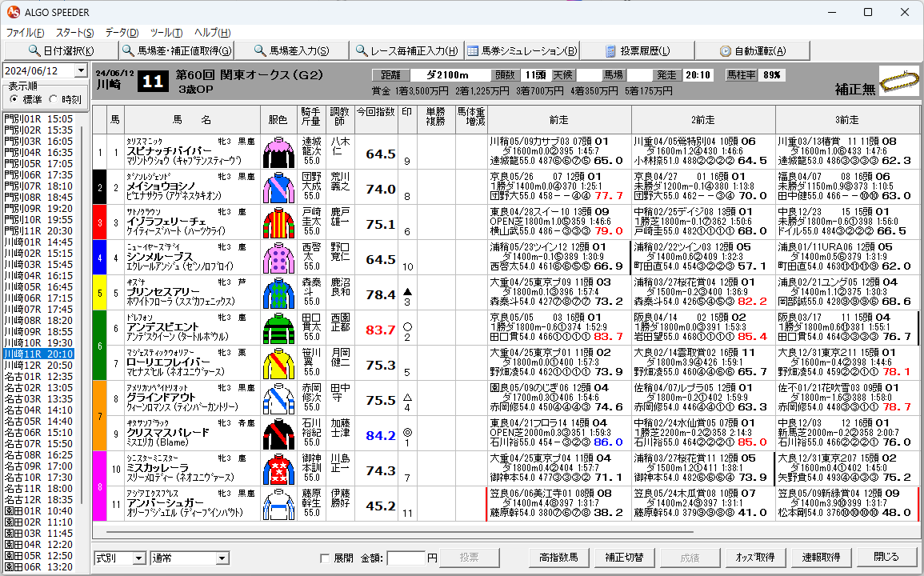This screenshot has width=924, height=576.
Task: Click 今回指数 column header
Action: tap(376, 120)
